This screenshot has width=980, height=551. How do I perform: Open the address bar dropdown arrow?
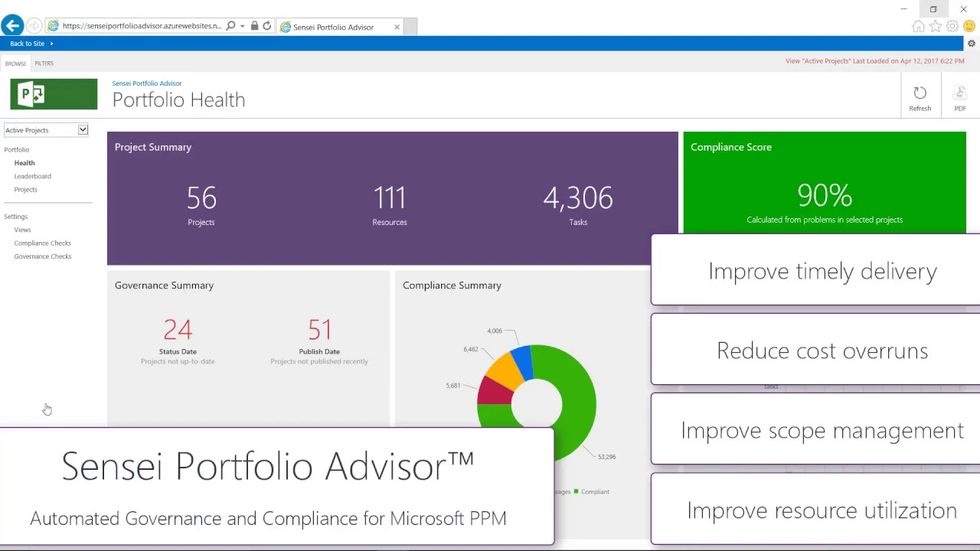(x=242, y=26)
